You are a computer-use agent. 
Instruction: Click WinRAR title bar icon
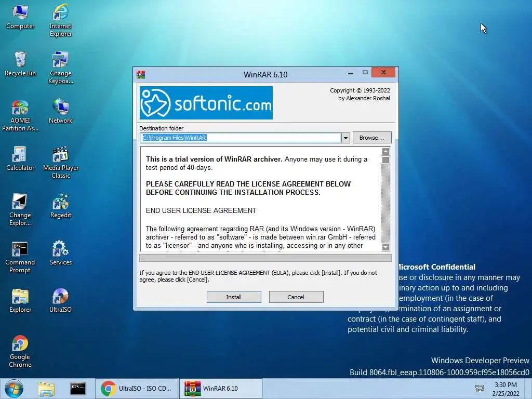(140, 74)
